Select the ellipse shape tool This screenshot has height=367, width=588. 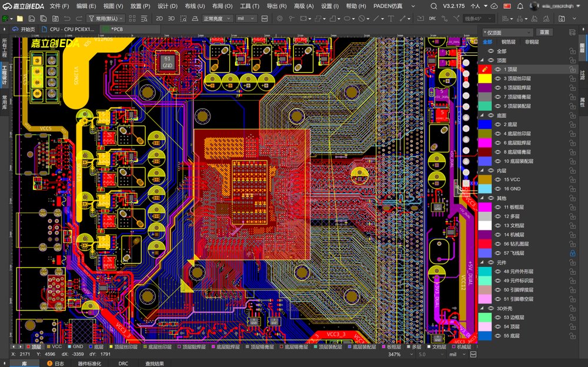pyautogui.click(x=347, y=18)
